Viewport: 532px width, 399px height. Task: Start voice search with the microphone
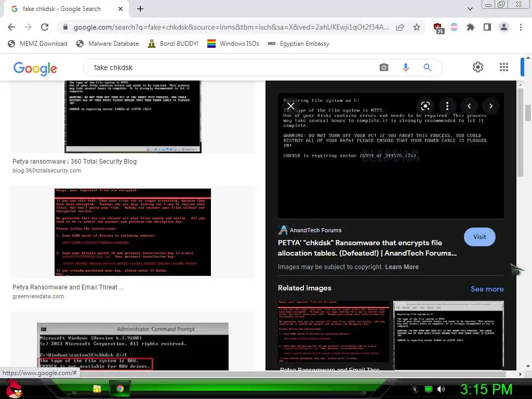click(405, 68)
